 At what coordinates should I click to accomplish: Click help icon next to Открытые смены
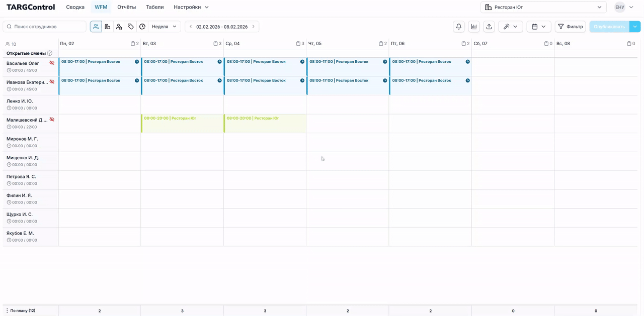click(50, 53)
